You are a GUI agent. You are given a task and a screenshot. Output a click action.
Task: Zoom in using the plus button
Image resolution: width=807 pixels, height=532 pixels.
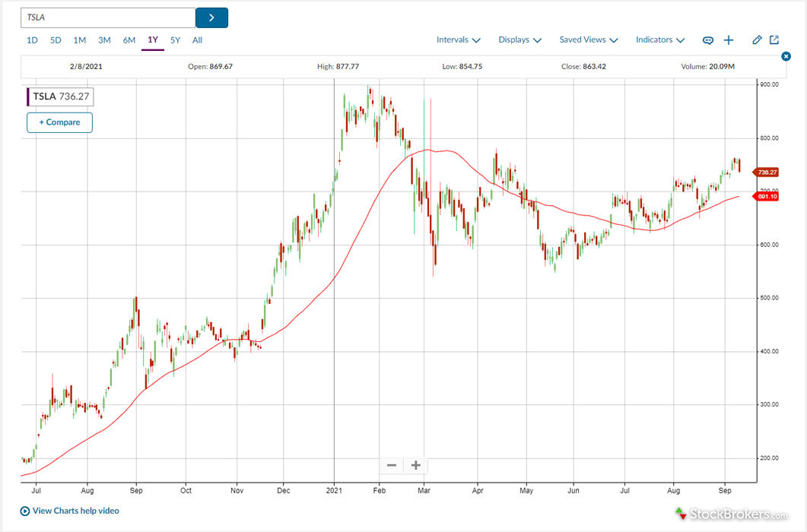(x=416, y=465)
